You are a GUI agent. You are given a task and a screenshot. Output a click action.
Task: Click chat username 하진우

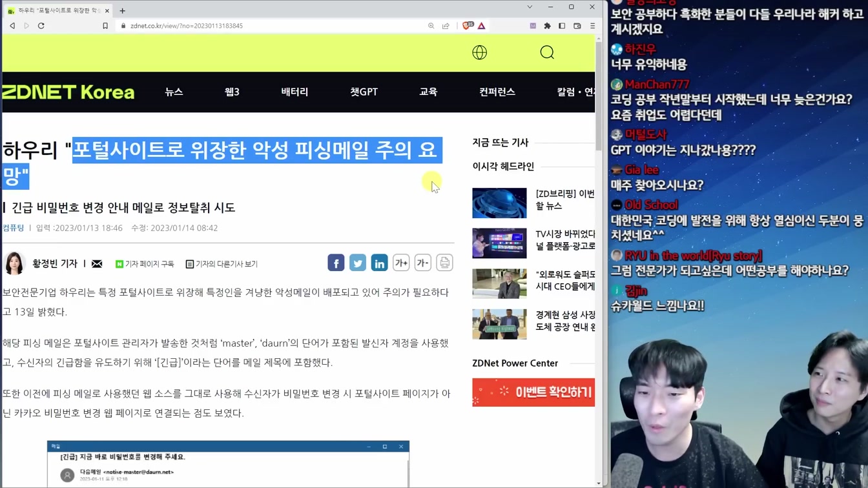pyautogui.click(x=640, y=49)
